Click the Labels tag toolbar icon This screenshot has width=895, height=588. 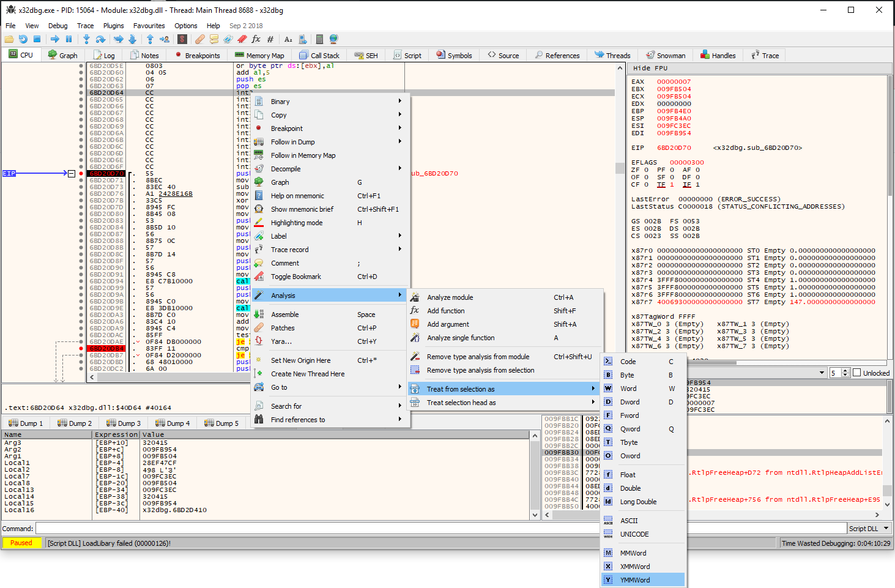228,39
